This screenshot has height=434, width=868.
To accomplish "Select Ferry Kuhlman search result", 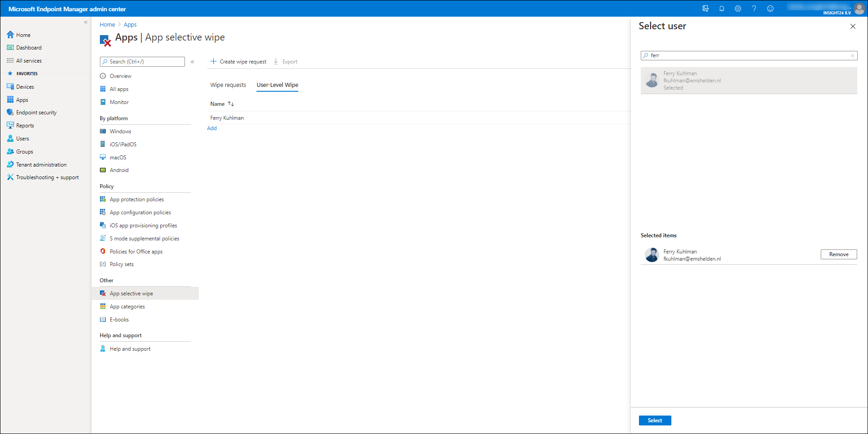I will pos(749,81).
